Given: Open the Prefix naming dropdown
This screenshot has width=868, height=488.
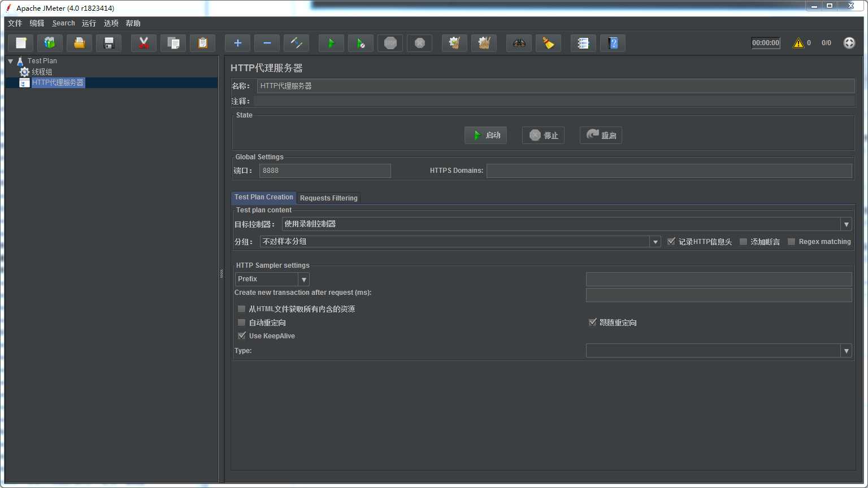Looking at the screenshot, I should (x=303, y=279).
